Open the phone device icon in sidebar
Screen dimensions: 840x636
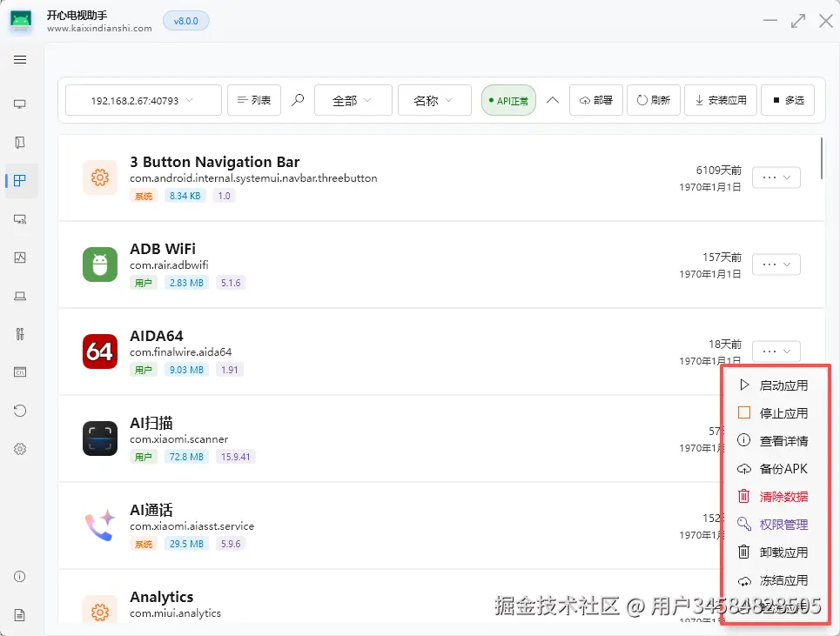point(20,143)
